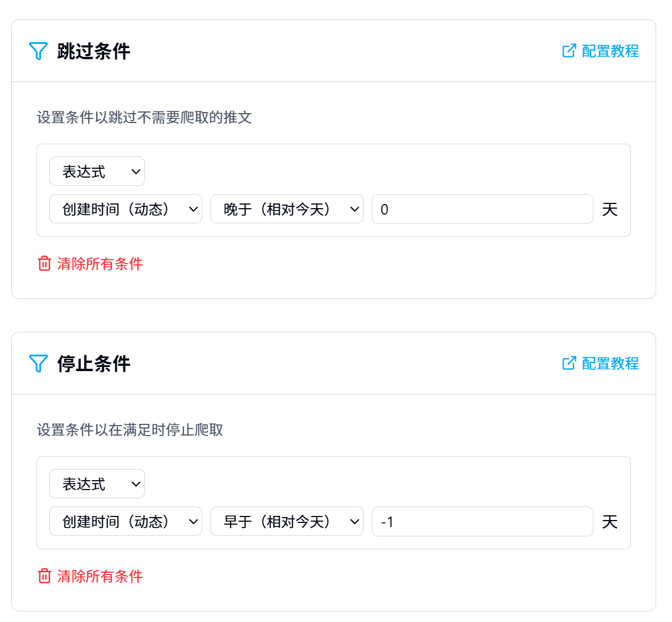Open 表达式 dropdown in 跳过条件 section
The image size is (672, 622).
point(97,171)
